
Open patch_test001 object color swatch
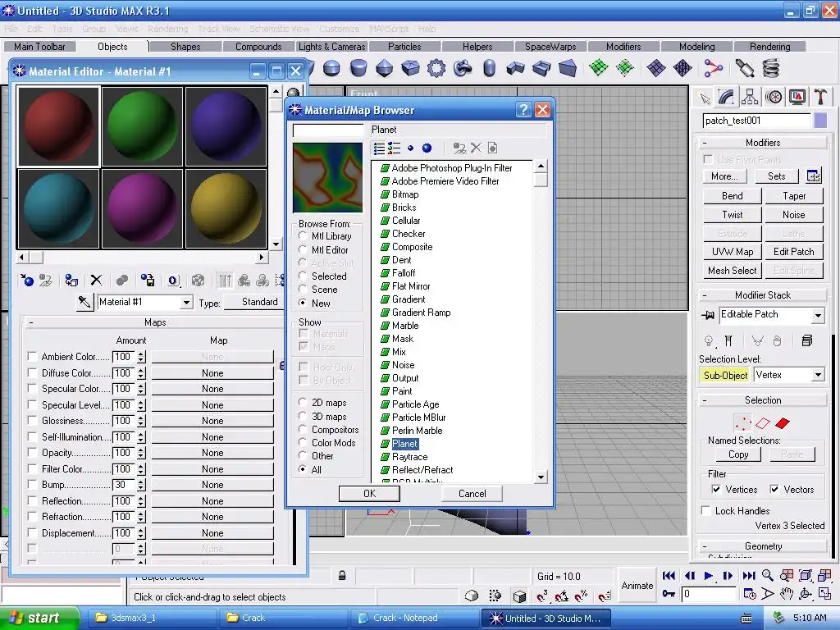click(820, 121)
